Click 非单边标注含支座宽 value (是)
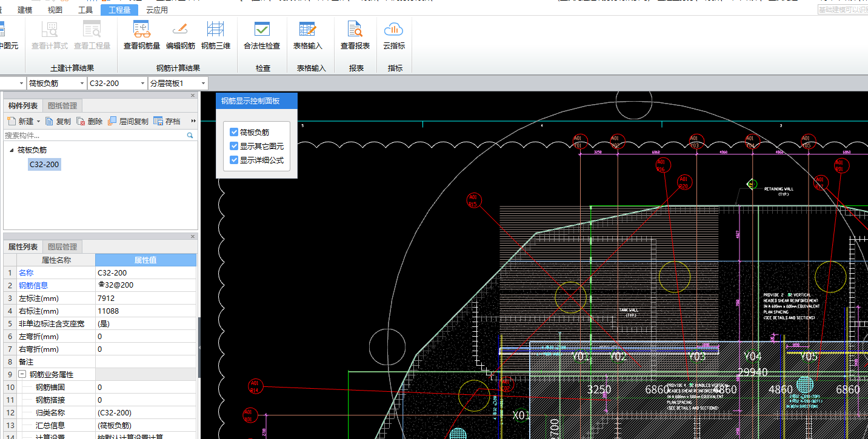868x439 pixels. 146,323
